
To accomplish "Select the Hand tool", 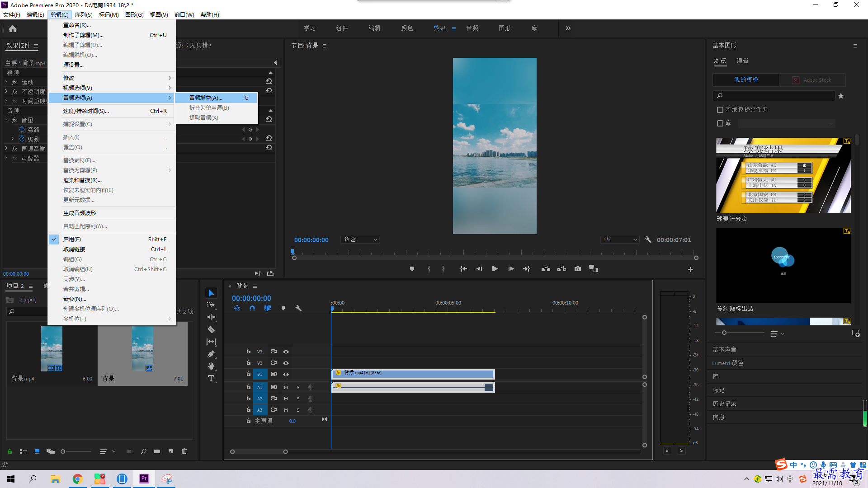I will click(x=211, y=366).
